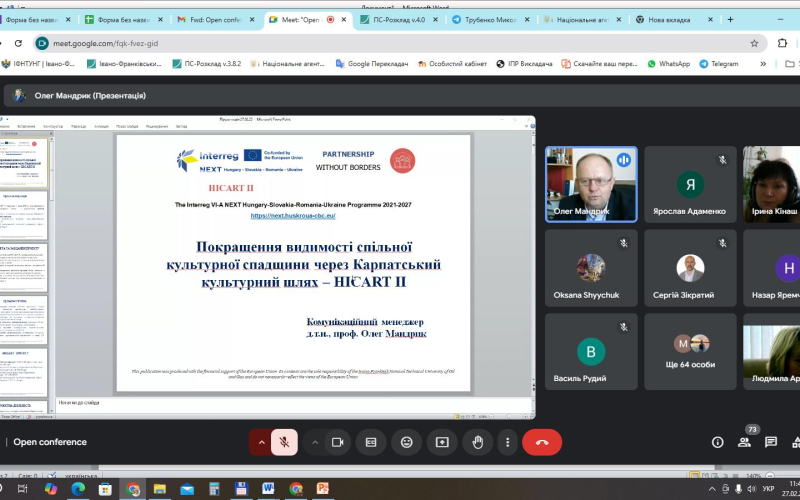This screenshot has width=800, height=500.
Task: Open audio settings chevron beside microphone
Action: pos(261,442)
